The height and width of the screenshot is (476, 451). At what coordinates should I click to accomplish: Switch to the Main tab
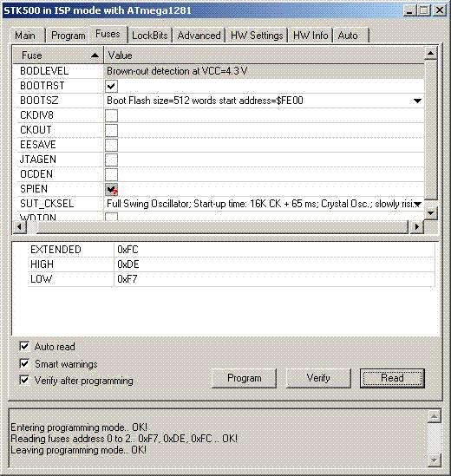(25, 36)
